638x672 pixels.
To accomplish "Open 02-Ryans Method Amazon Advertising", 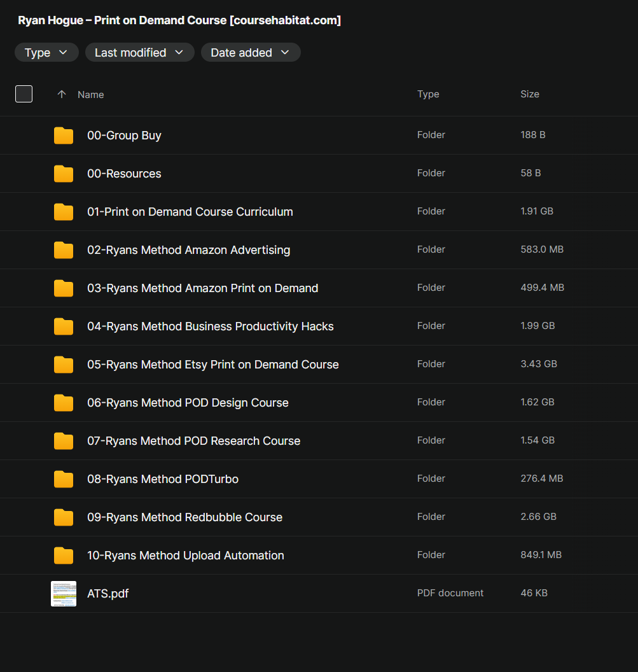I will coord(189,250).
